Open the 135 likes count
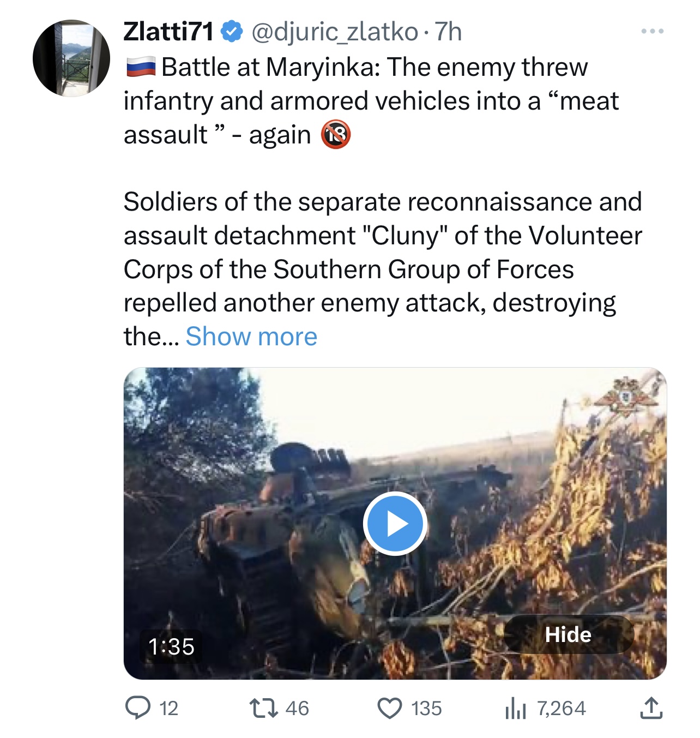This screenshot has height=738, width=700. coord(426,708)
